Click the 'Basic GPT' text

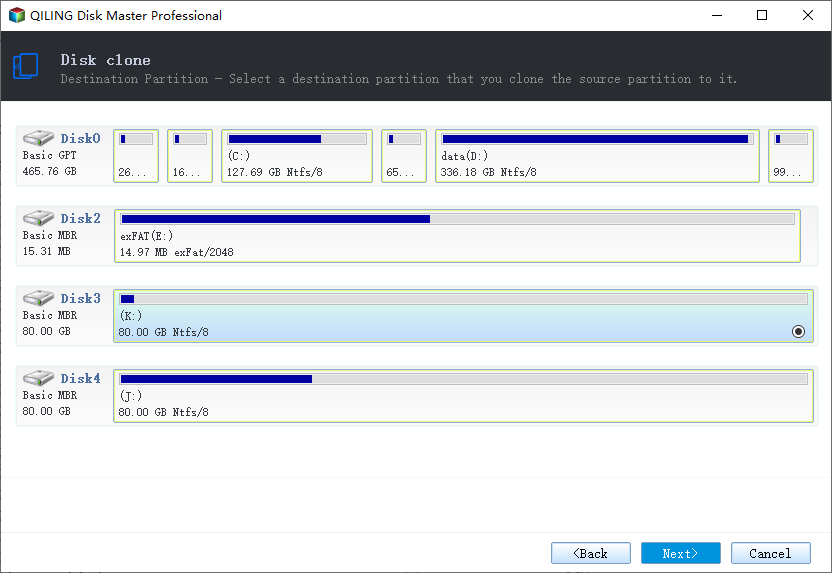click(49, 155)
